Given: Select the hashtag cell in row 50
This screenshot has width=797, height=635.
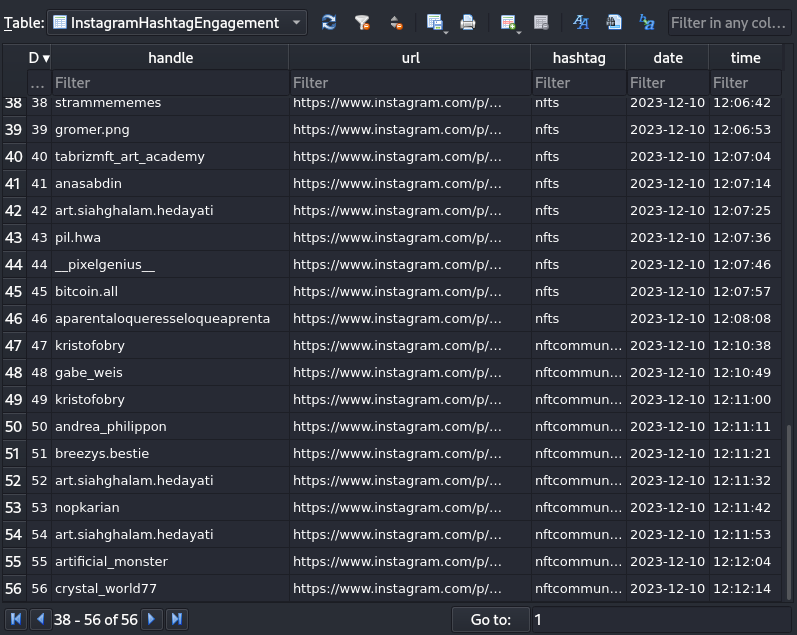Looking at the screenshot, I should tap(579, 426).
